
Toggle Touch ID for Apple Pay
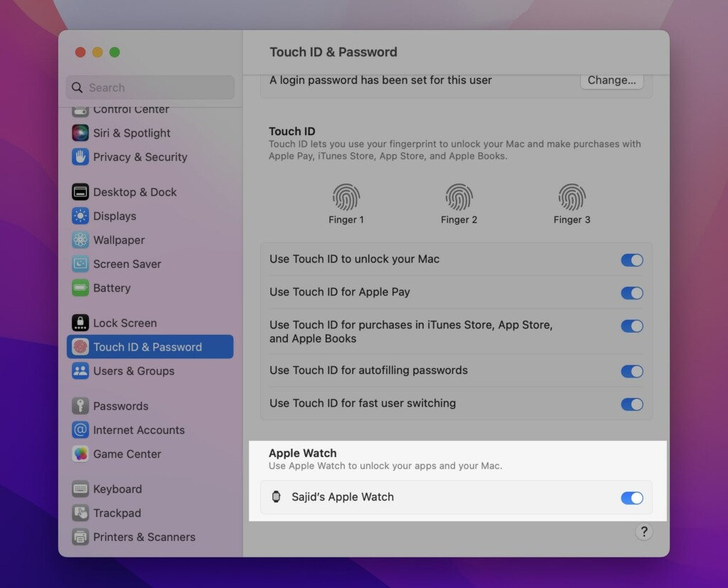point(631,293)
